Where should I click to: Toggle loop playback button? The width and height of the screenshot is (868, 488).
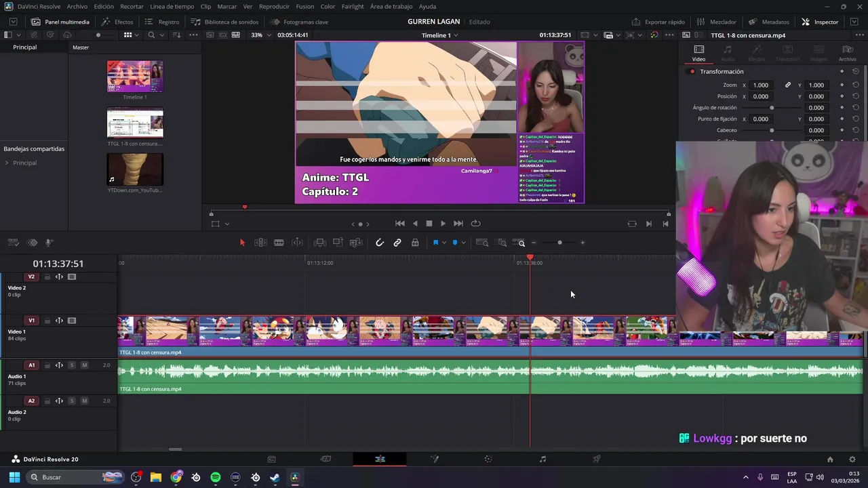tap(476, 224)
